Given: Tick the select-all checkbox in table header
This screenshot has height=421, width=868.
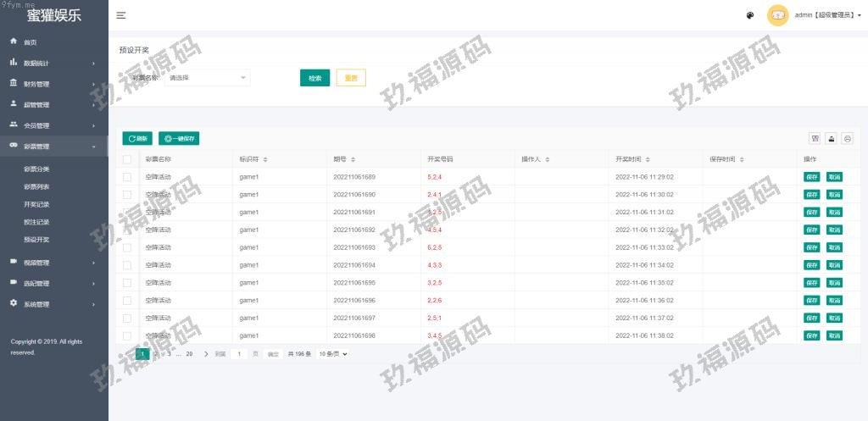Looking at the screenshot, I should click(x=127, y=159).
